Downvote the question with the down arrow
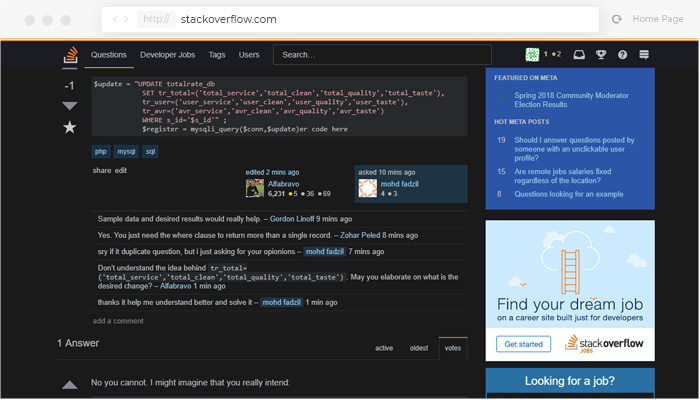The image size is (700, 400). click(70, 106)
